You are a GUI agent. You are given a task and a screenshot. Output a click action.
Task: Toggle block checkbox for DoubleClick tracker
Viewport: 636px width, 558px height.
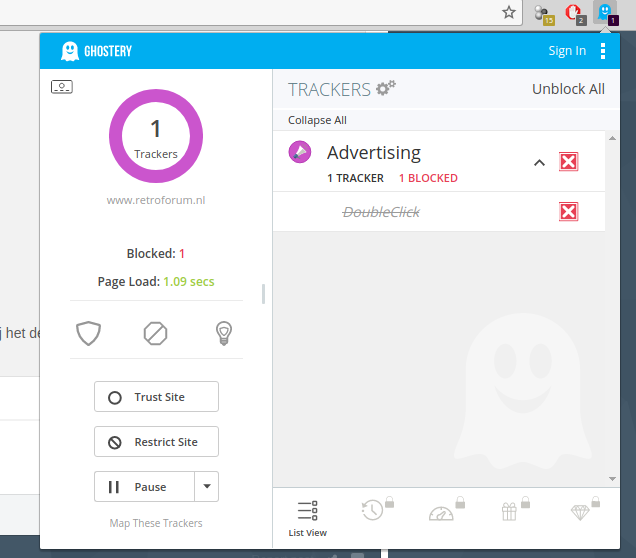[568, 212]
